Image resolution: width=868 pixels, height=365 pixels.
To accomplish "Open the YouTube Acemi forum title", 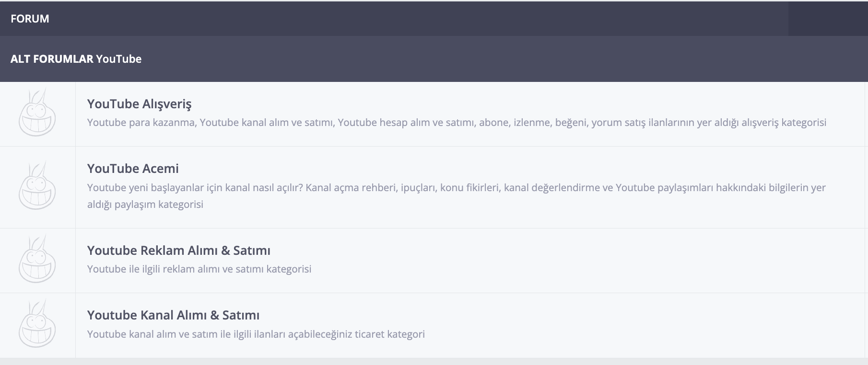I will pos(133,169).
